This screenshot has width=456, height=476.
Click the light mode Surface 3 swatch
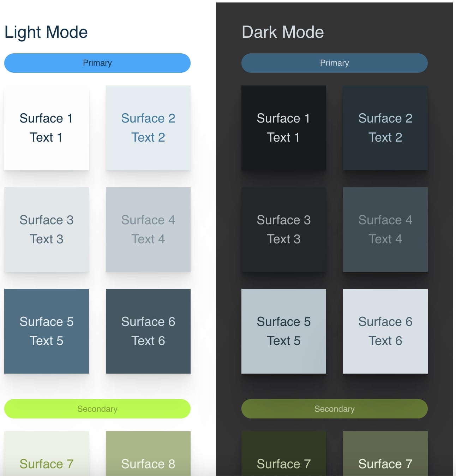tap(47, 230)
